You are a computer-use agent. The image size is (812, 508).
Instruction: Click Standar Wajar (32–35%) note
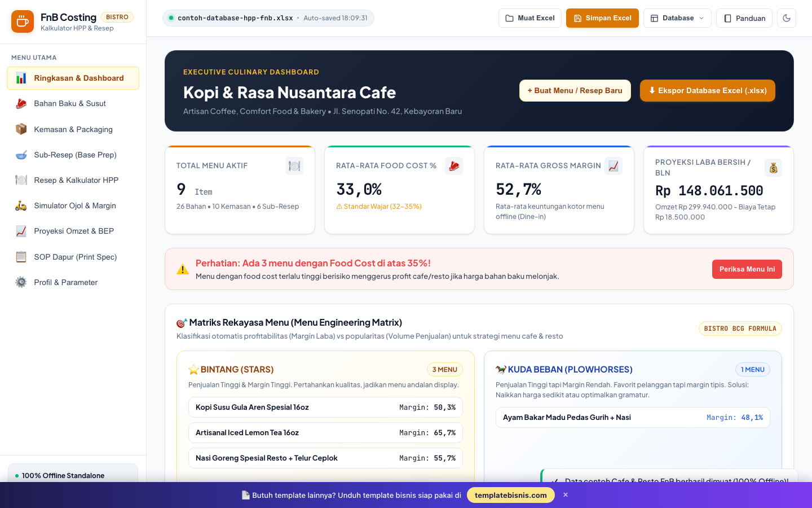(379, 207)
